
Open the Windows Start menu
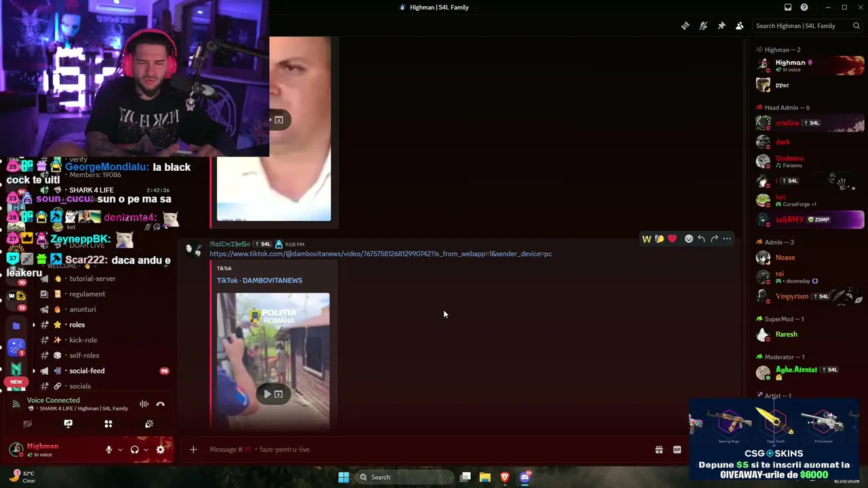coord(344,477)
